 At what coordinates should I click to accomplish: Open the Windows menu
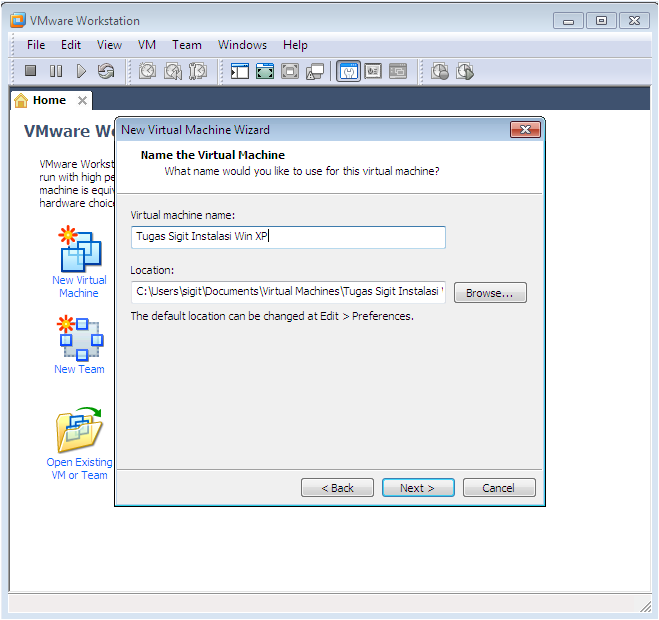click(242, 45)
